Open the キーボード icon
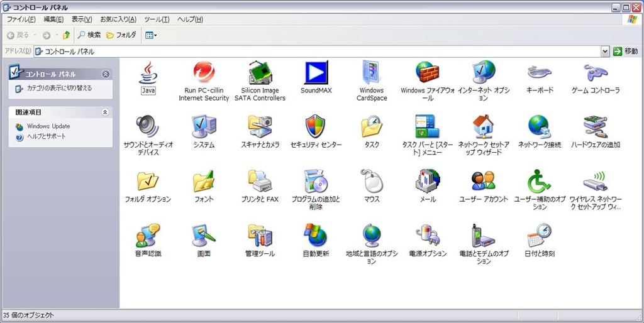Image resolution: width=644 pixels, height=323 pixels. point(540,73)
